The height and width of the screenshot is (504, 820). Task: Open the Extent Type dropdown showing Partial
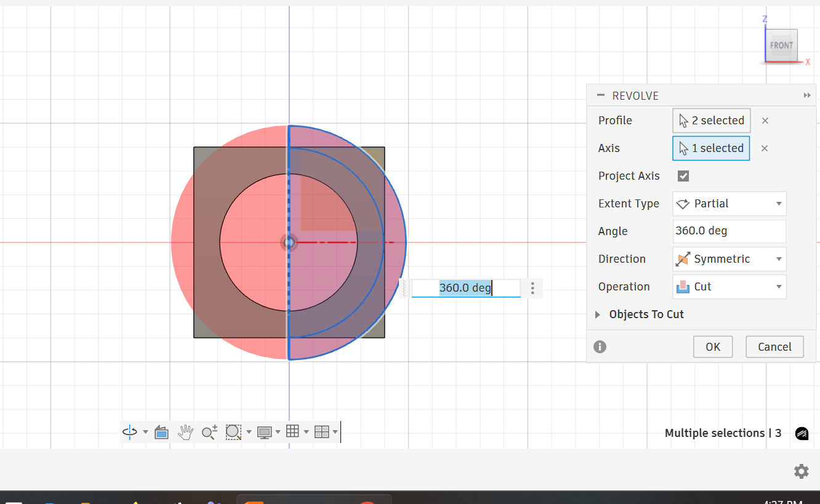(730, 204)
